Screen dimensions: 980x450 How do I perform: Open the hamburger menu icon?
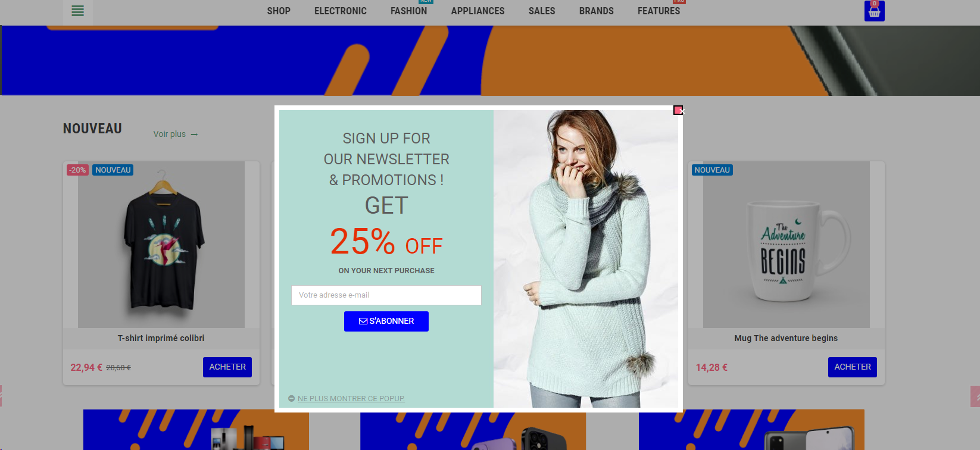77,11
